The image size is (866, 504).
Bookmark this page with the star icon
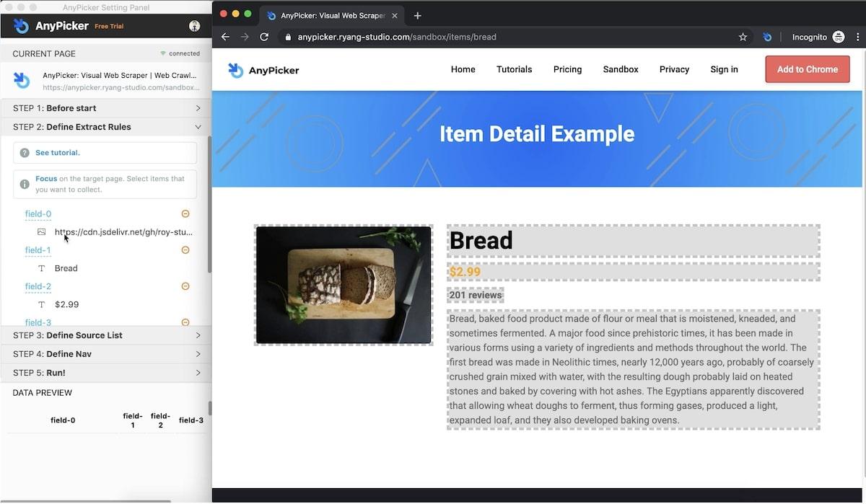coord(743,37)
